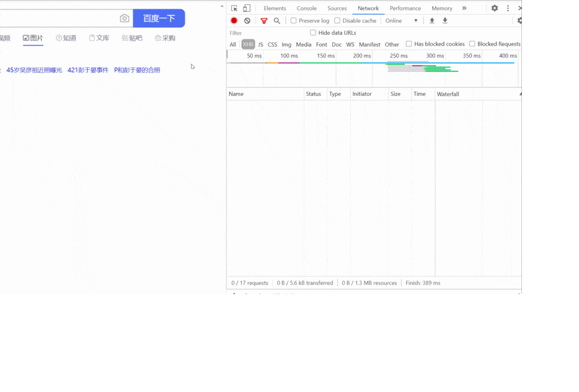Clear the network log

247,20
